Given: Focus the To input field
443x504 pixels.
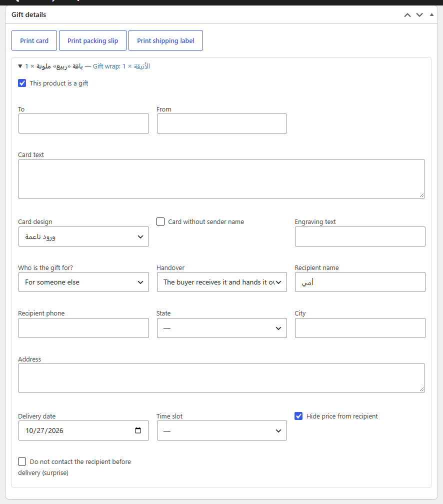Looking at the screenshot, I should pos(83,123).
